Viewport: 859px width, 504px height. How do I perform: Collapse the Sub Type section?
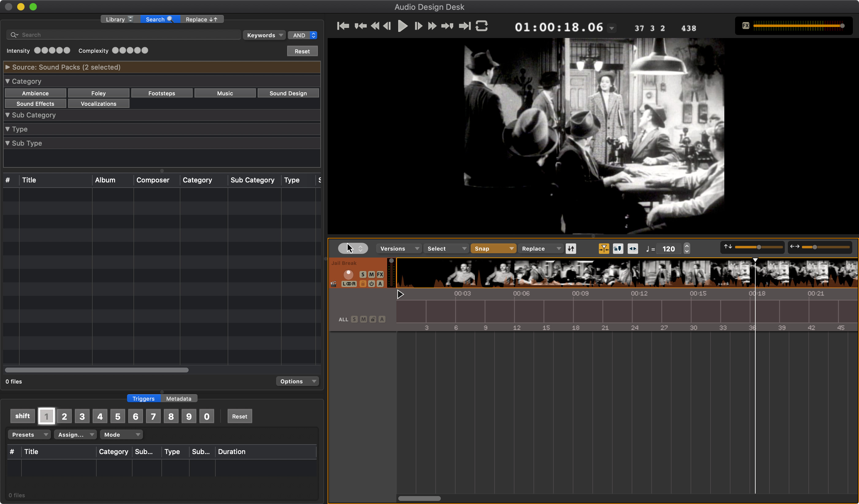pos(7,143)
